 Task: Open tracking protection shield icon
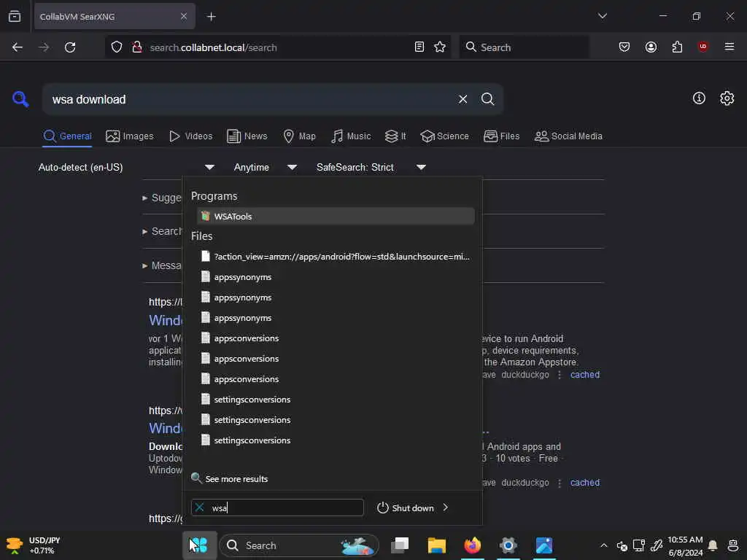pos(117,47)
